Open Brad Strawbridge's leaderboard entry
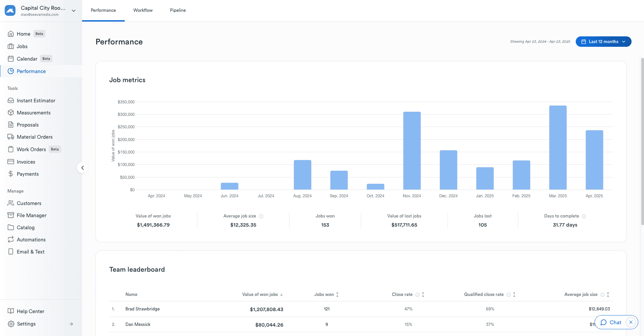Screen dimensions: 644x336 143,309
